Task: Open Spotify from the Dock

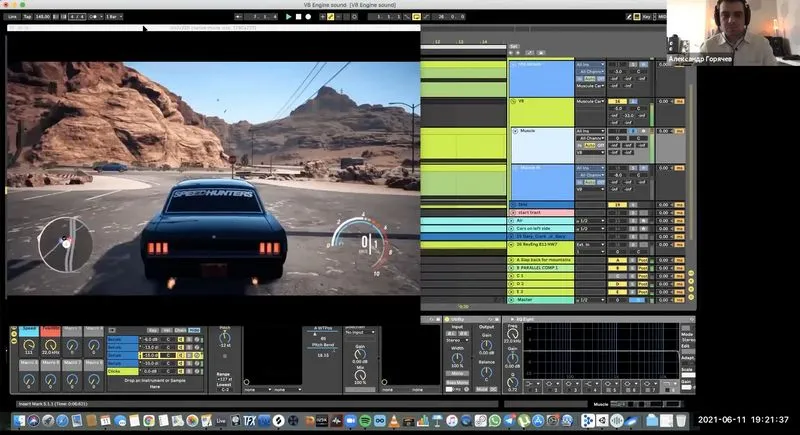Action: [x=365, y=421]
